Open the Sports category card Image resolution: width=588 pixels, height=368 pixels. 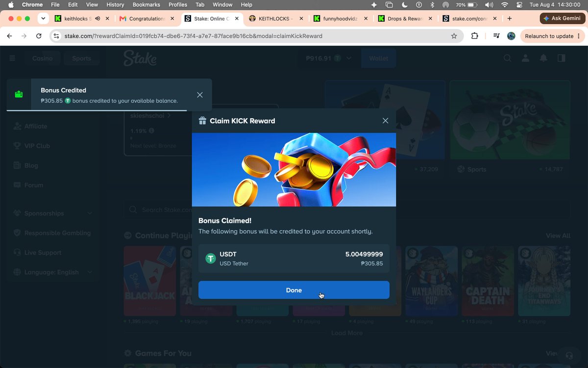tap(510, 128)
